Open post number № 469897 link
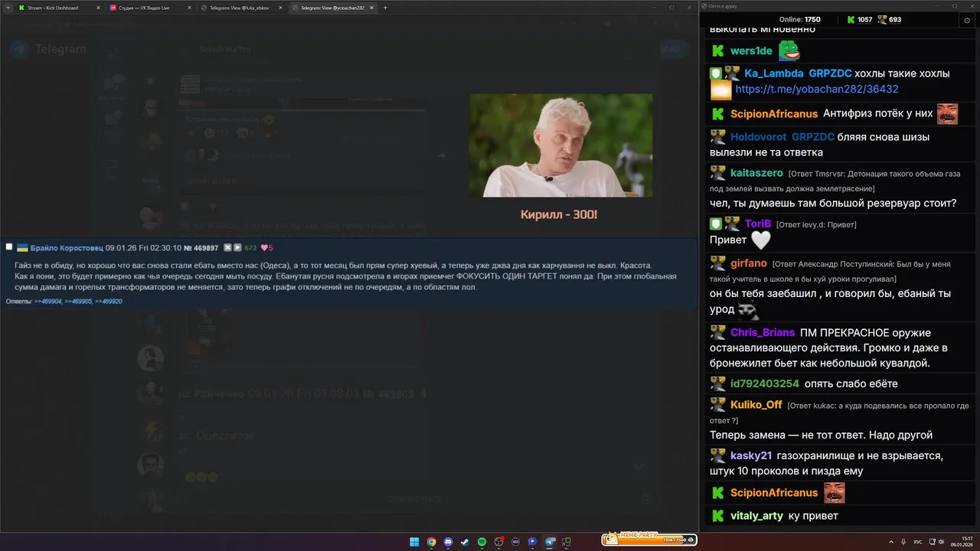The image size is (980, 551). coord(201,248)
